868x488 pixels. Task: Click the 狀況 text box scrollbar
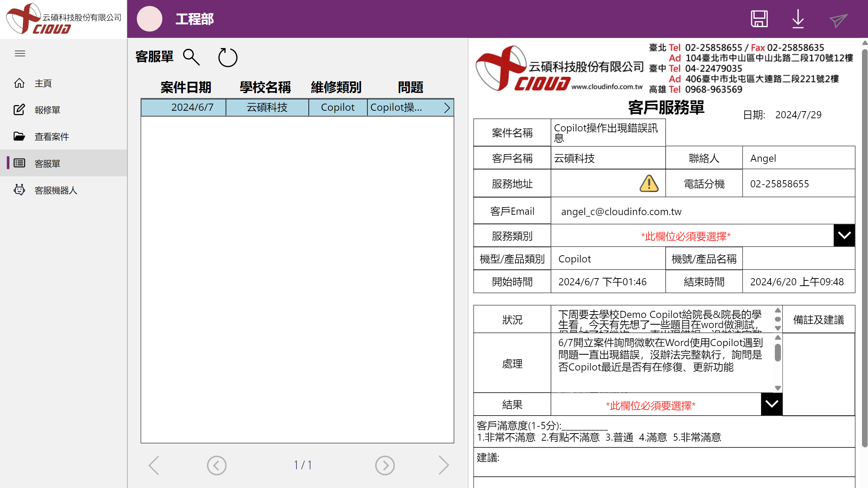click(x=778, y=319)
